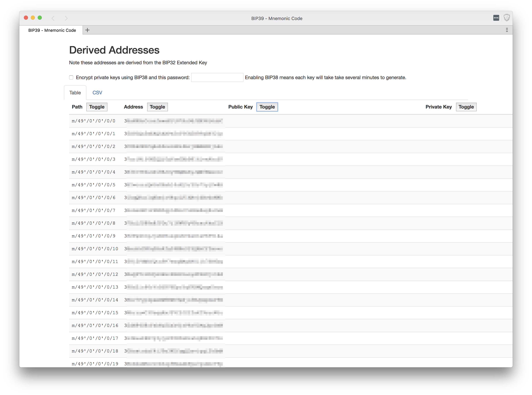Open the vertical dots tab menu
532x395 pixels.
point(507,30)
